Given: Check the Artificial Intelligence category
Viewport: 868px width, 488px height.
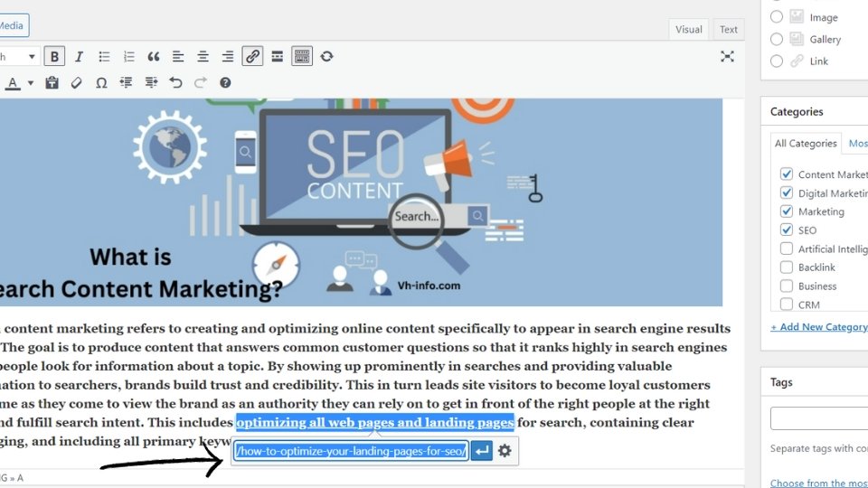Looking at the screenshot, I should (x=786, y=249).
